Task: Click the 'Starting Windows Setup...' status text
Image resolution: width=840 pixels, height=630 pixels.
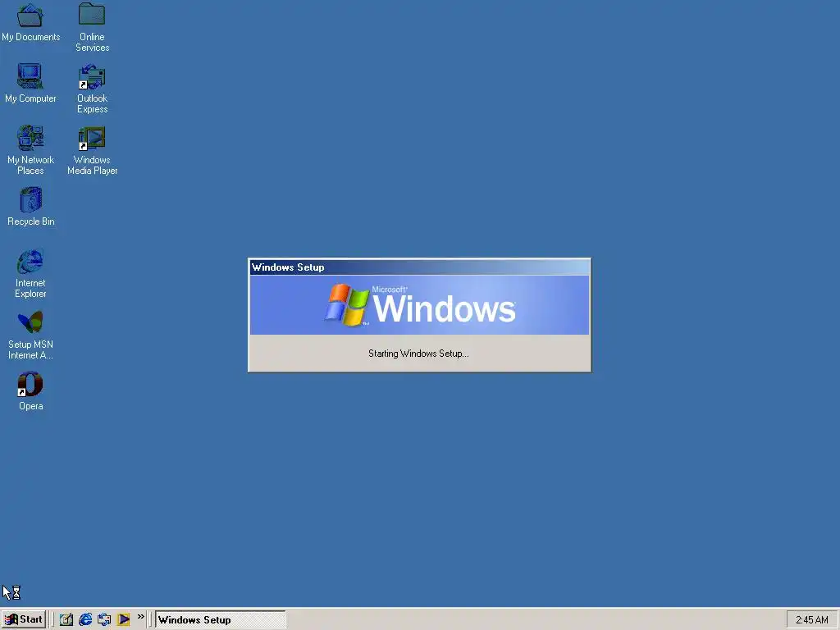Action: pyautogui.click(x=418, y=354)
